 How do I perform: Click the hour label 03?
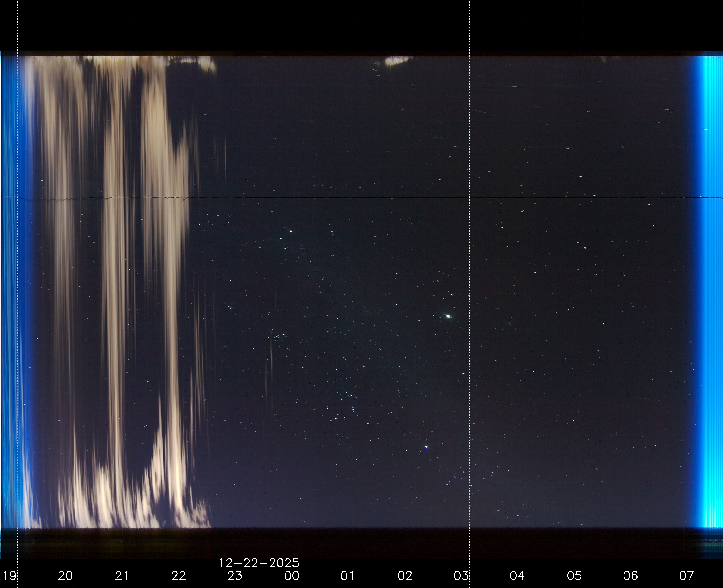461,575
